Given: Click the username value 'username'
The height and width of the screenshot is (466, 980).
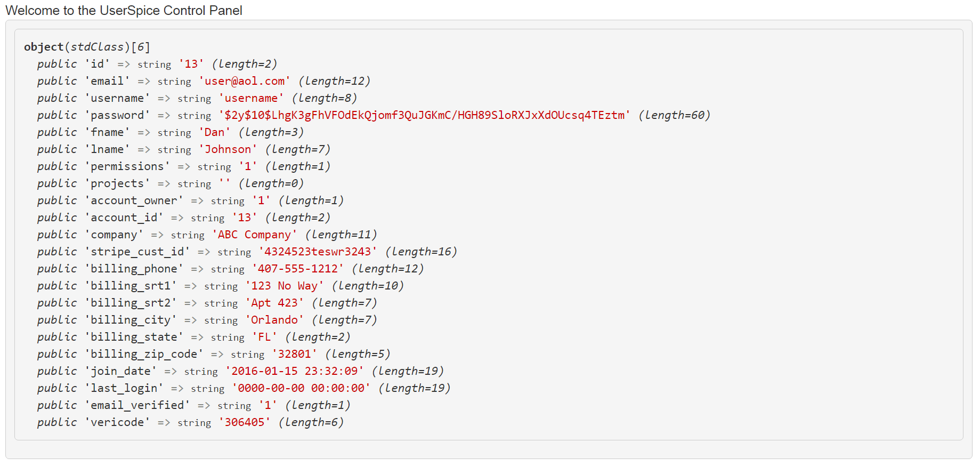Looking at the screenshot, I should (x=251, y=98).
